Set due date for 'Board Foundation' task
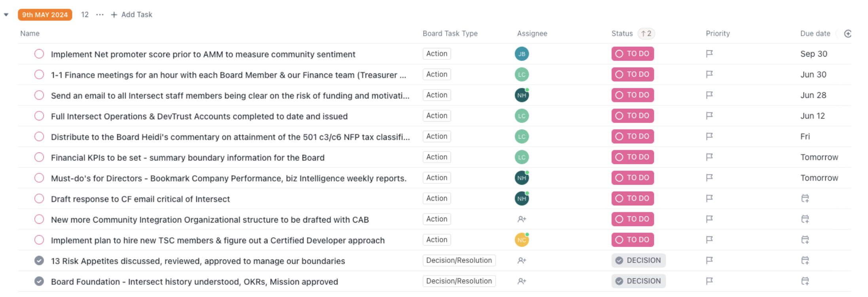 click(805, 281)
